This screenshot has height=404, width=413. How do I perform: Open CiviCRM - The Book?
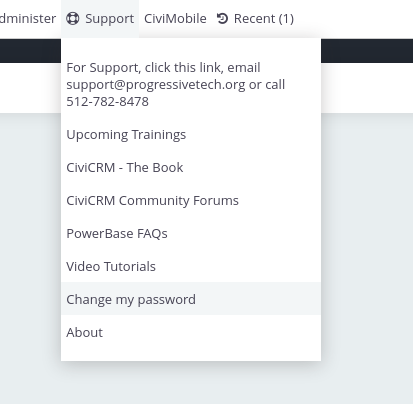pyautogui.click(x=191, y=167)
